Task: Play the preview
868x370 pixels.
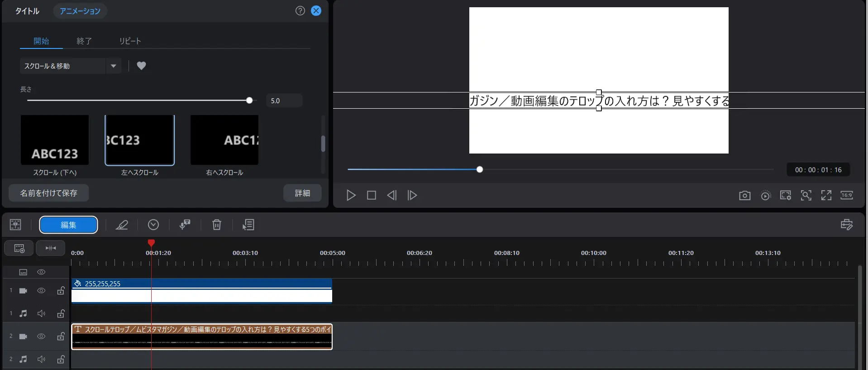Action: pos(351,195)
